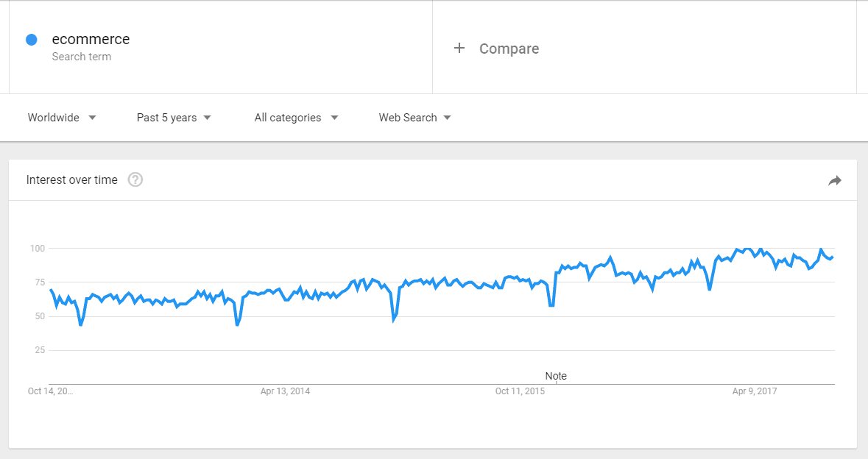Open the Interest over time help icon
The height and width of the screenshot is (459, 868).
point(135,179)
